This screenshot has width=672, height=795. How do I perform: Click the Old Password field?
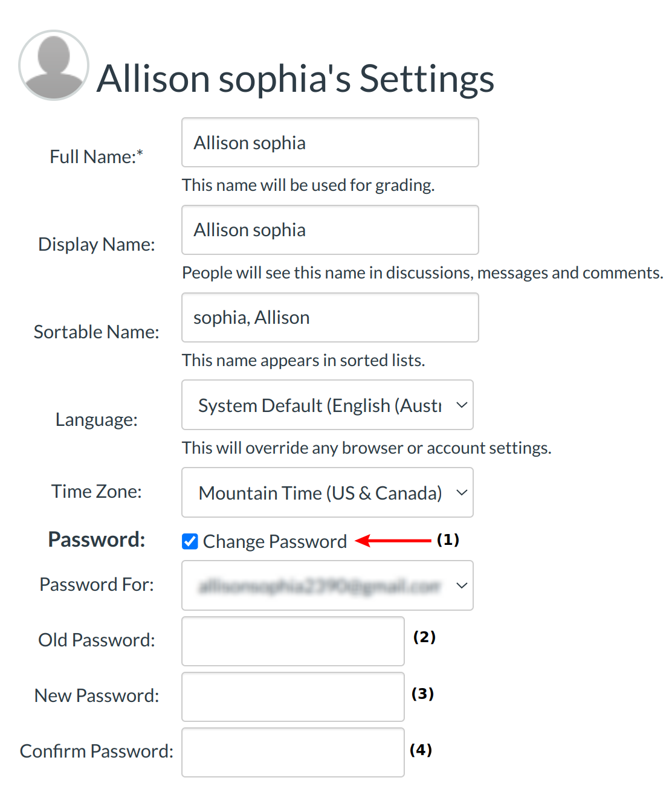pos(293,641)
